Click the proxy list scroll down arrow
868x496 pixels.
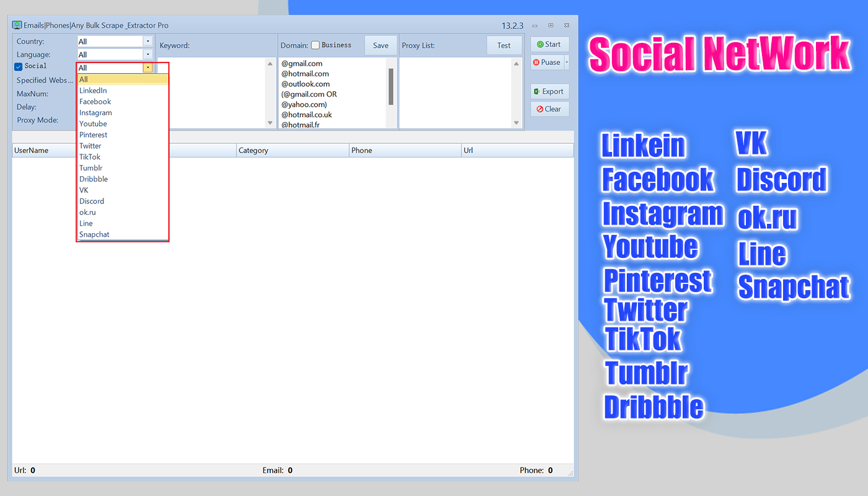517,123
